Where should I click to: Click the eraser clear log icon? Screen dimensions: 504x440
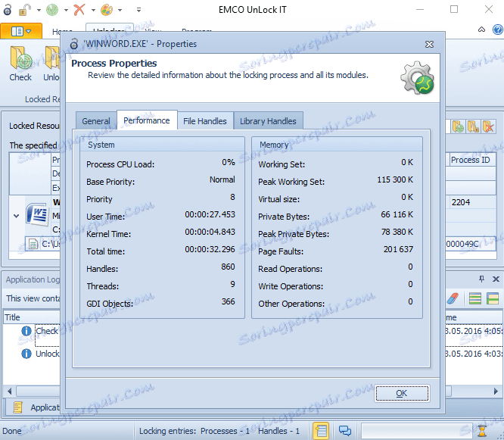point(453,298)
